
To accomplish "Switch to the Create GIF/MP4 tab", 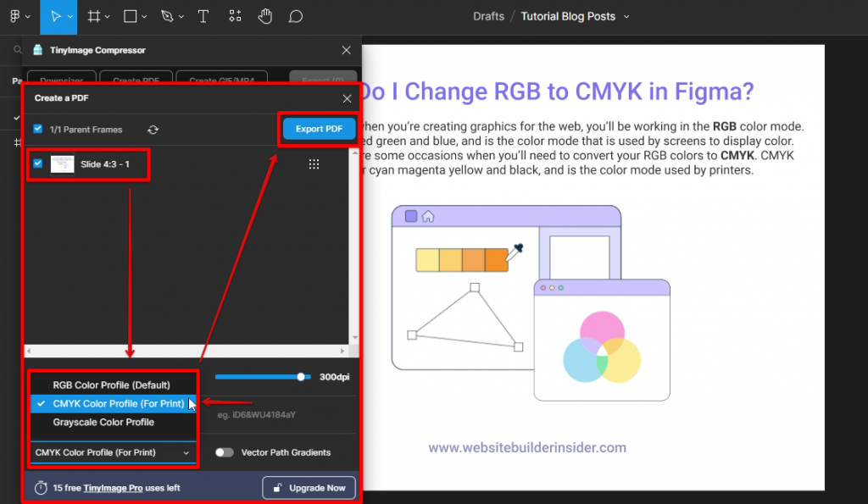I will (x=221, y=79).
